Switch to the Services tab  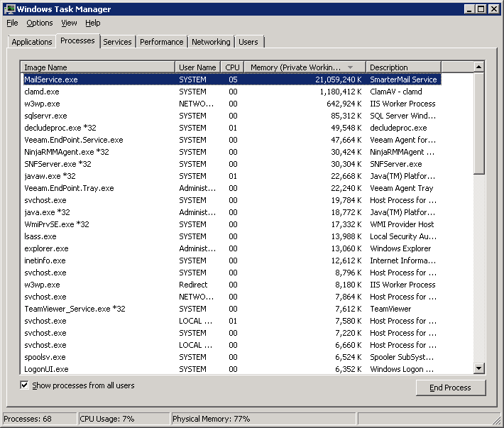(117, 42)
